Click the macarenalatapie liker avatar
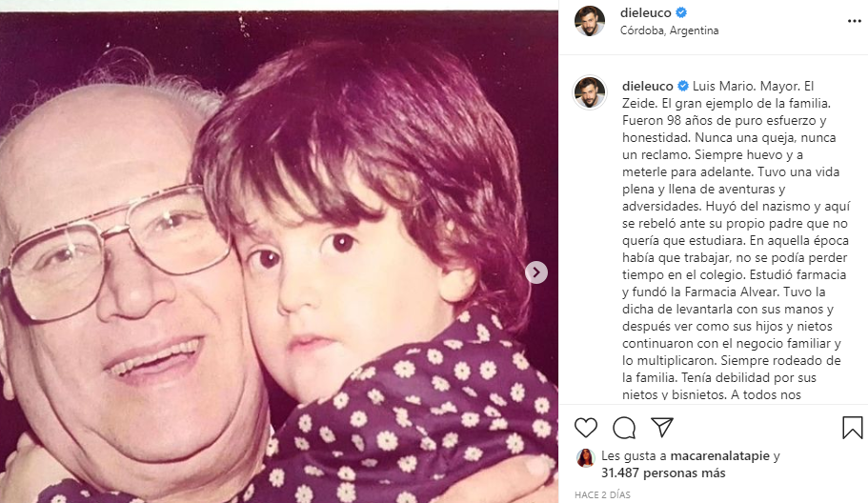The image size is (868, 503). pos(585,457)
